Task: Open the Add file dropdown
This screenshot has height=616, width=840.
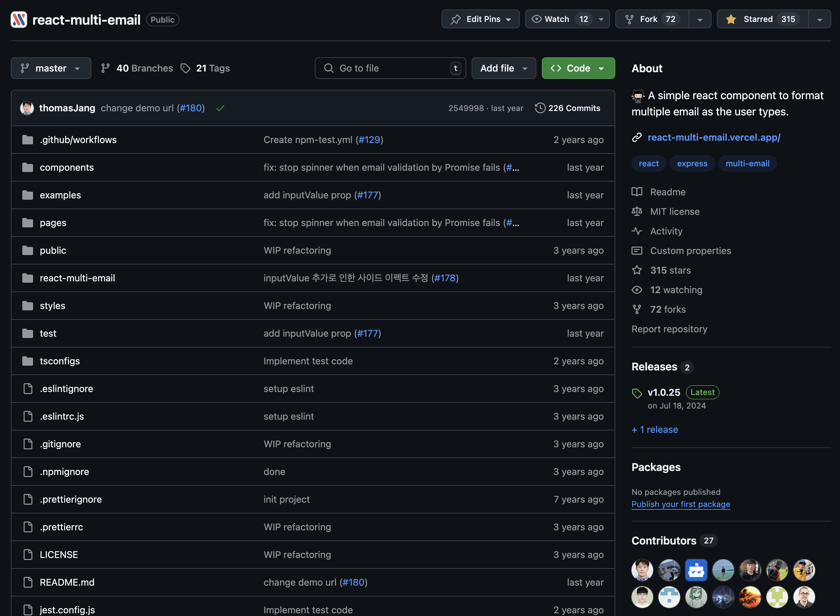Action: 503,68
